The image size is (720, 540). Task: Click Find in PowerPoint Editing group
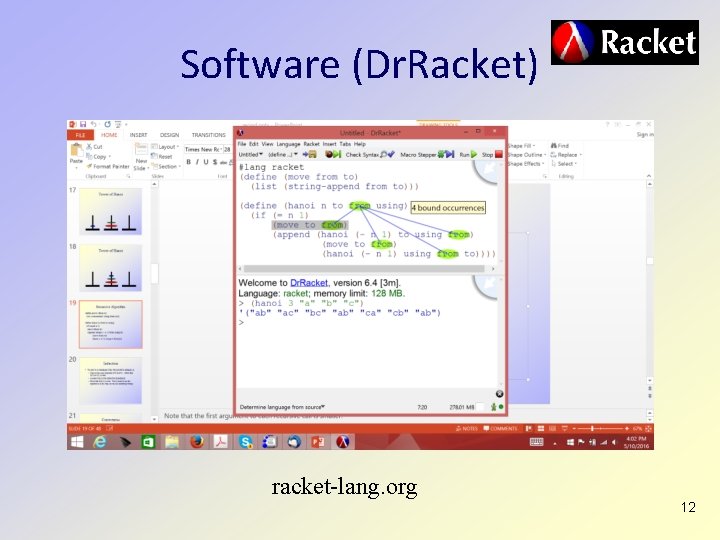point(560,146)
